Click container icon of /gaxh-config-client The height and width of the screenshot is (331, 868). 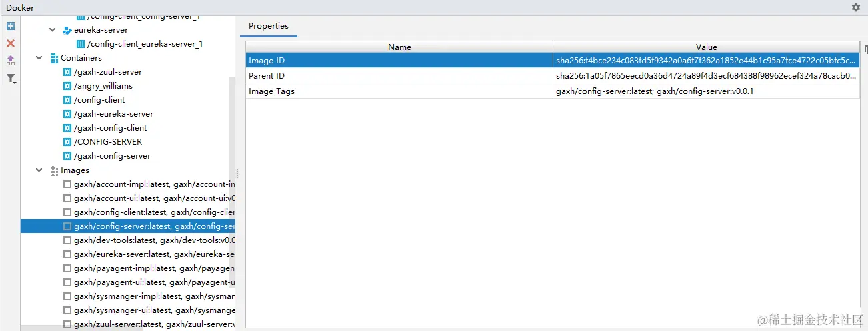[67, 128]
